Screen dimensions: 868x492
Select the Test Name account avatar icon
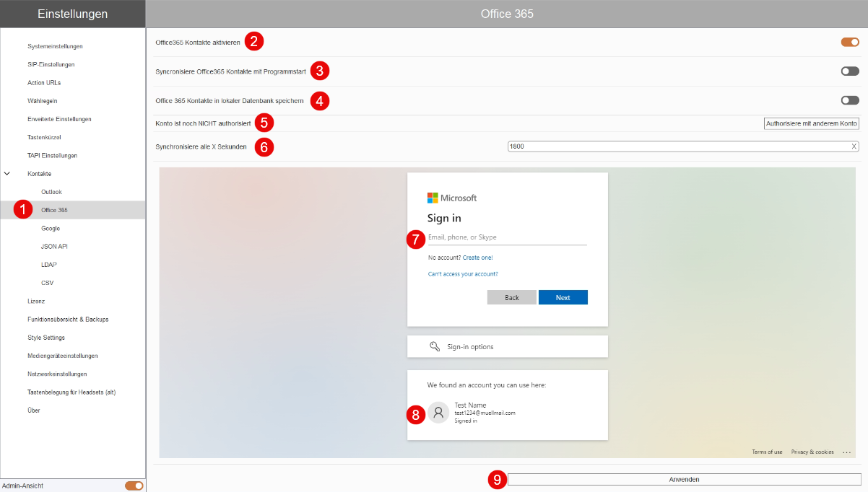(438, 413)
